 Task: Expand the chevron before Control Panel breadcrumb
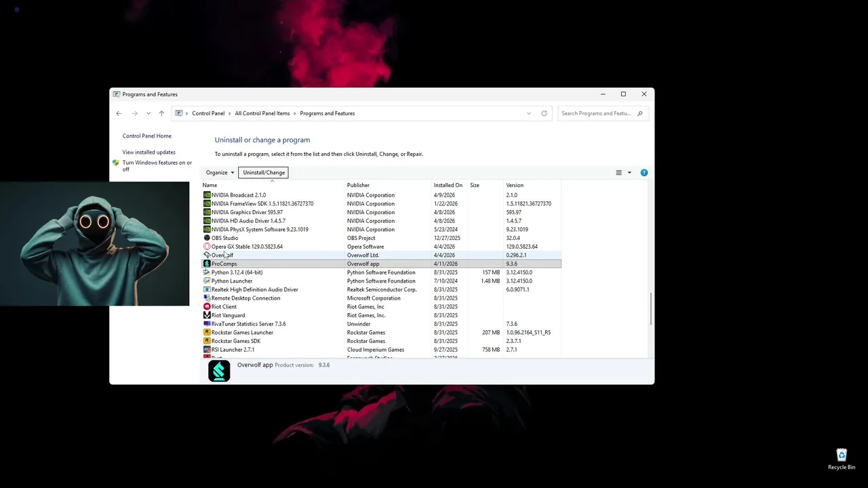click(187, 113)
